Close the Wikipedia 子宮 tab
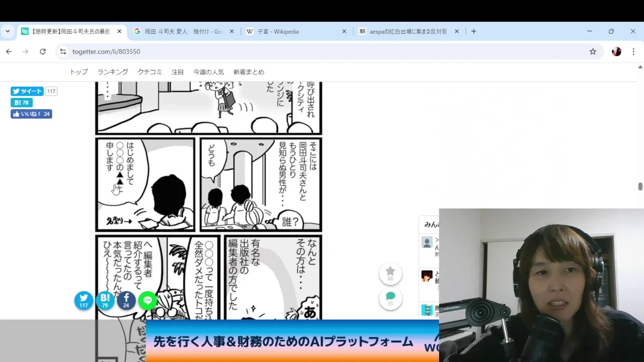This screenshot has height=362, width=644. tap(344, 31)
